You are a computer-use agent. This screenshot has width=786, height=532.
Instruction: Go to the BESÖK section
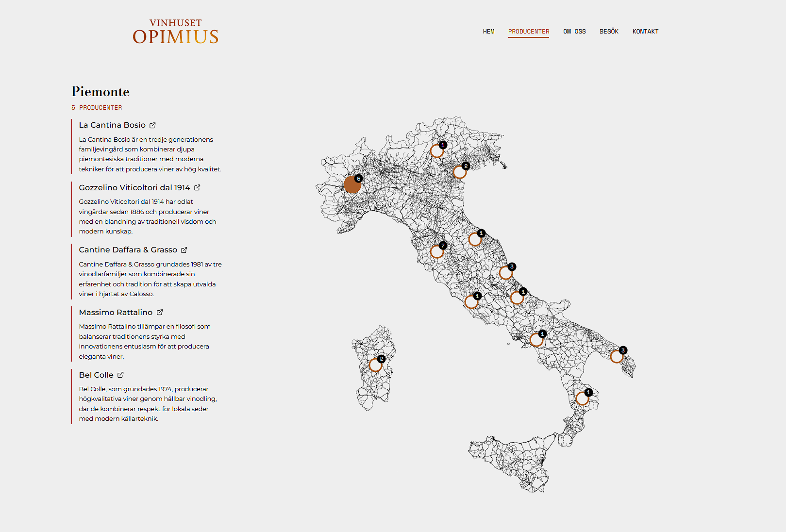click(x=609, y=31)
